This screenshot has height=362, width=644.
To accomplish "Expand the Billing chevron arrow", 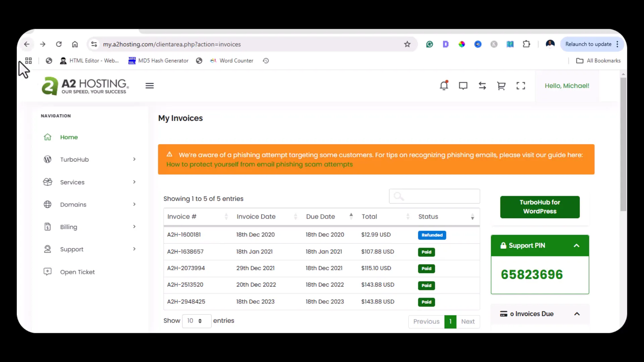I will (134, 227).
